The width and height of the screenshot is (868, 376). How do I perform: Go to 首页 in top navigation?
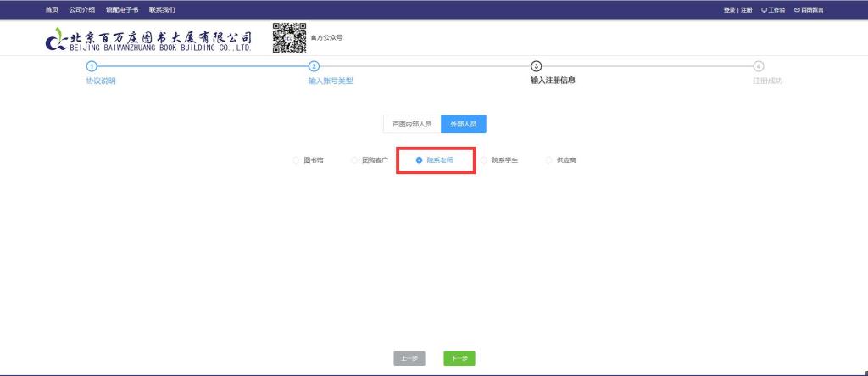52,10
